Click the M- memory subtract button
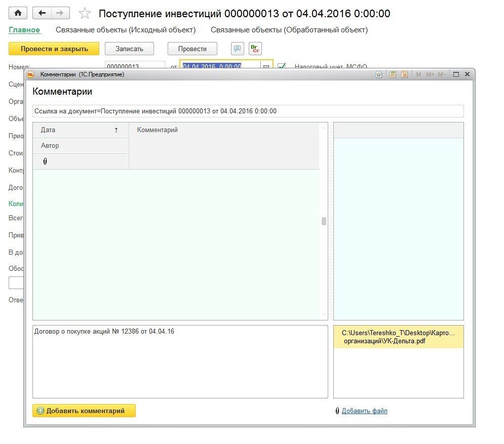The height and width of the screenshot is (444, 504). [442, 74]
